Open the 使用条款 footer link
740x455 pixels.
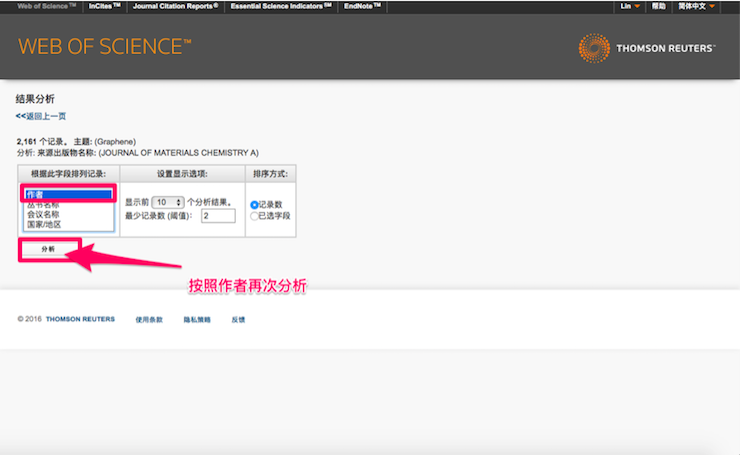click(x=149, y=320)
